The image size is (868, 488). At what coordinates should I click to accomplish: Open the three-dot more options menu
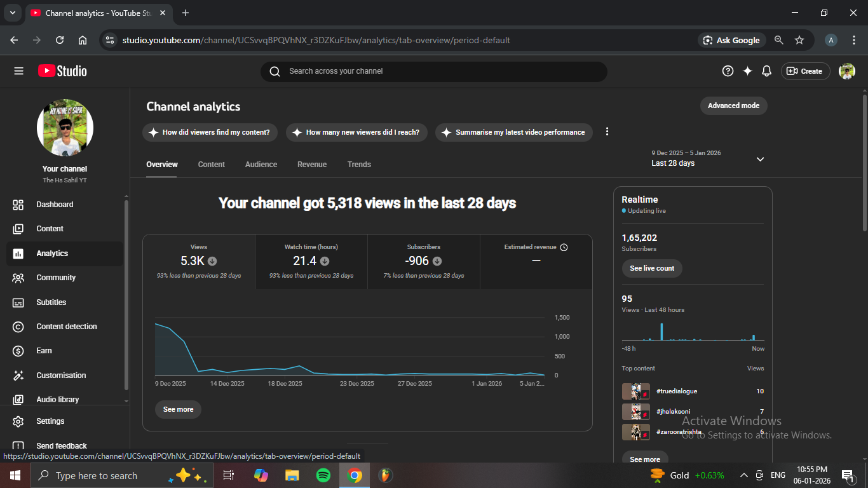pos(607,132)
